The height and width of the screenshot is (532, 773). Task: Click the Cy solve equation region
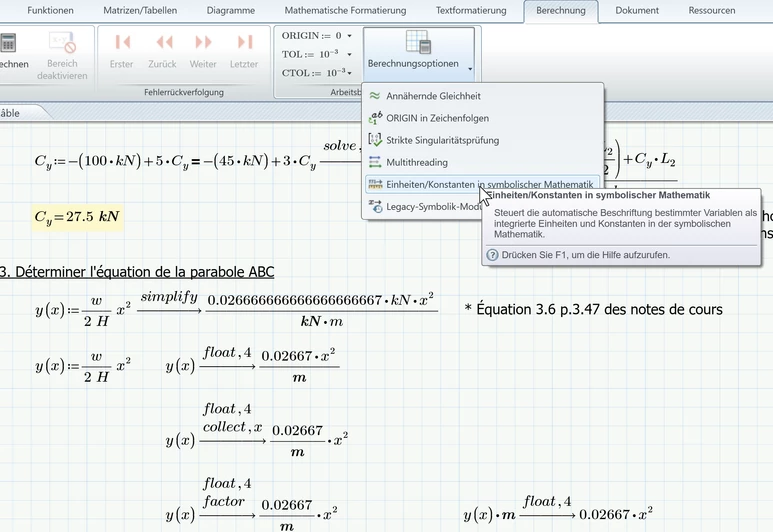coord(197,157)
